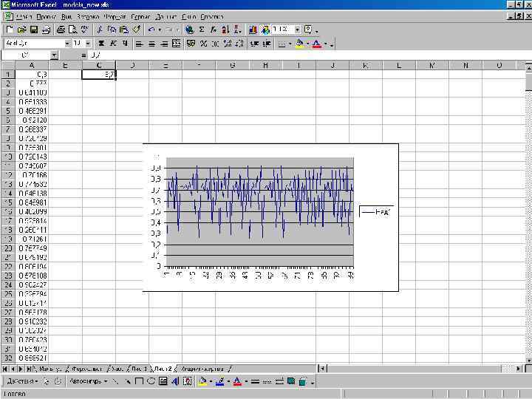Viewport: 532px width, 399px height.
Task: Select the Rectangle drawing tool
Action: (139, 381)
